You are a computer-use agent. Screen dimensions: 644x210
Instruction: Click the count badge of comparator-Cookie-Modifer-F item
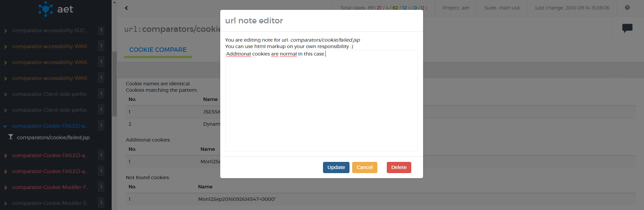(x=101, y=187)
